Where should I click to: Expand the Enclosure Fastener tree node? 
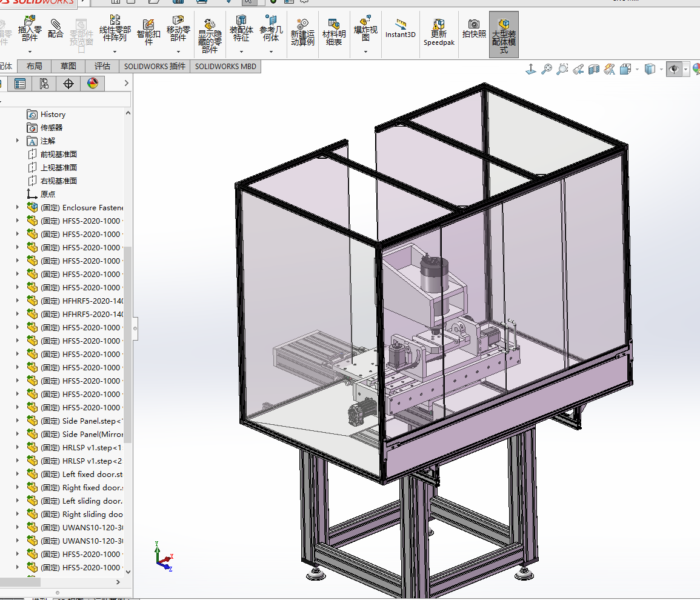pos(18,207)
